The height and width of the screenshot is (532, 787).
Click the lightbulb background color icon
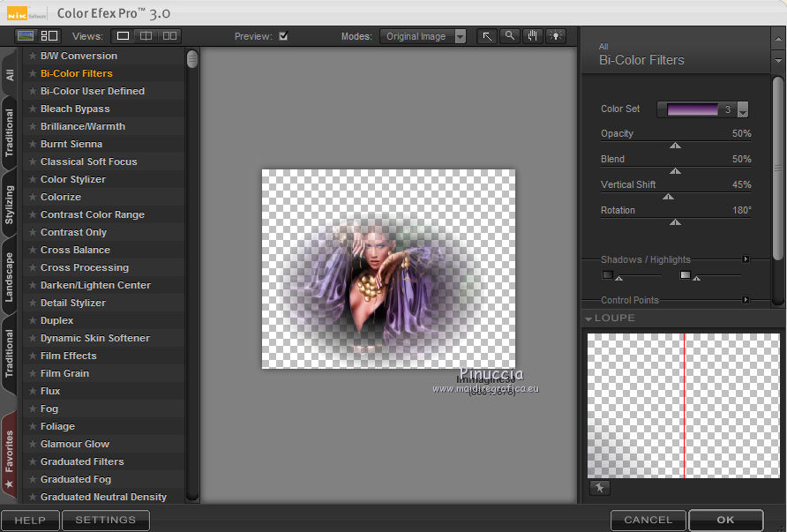[555, 36]
